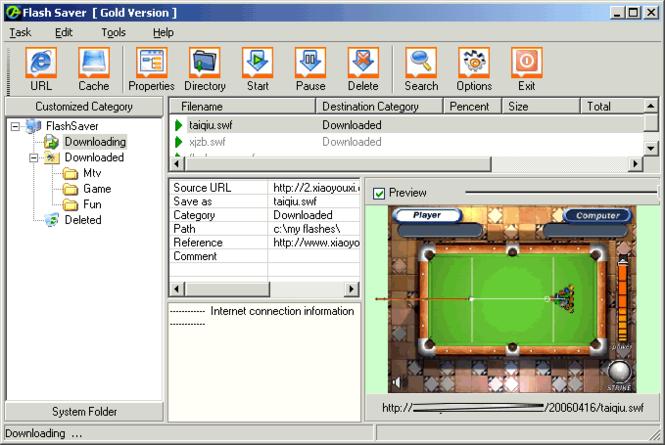Open the Search tool
Screen dimensions: 665x445
pos(421,70)
